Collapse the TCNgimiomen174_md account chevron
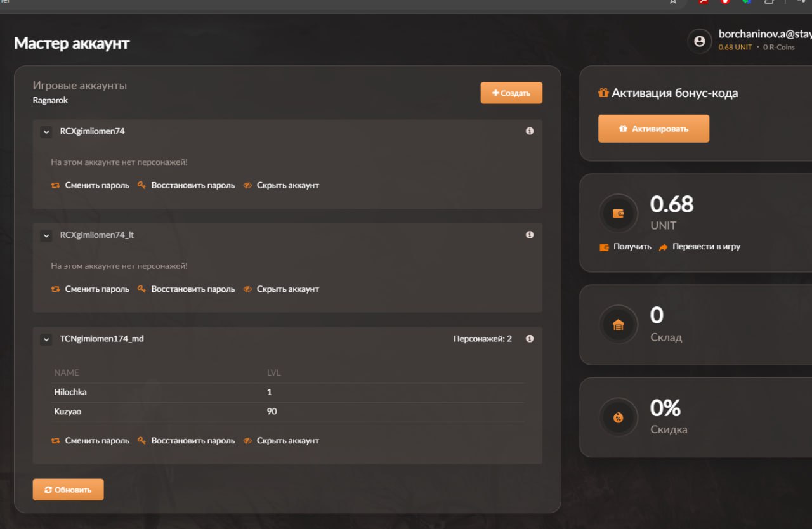Image resolution: width=812 pixels, height=529 pixels. point(46,339)
